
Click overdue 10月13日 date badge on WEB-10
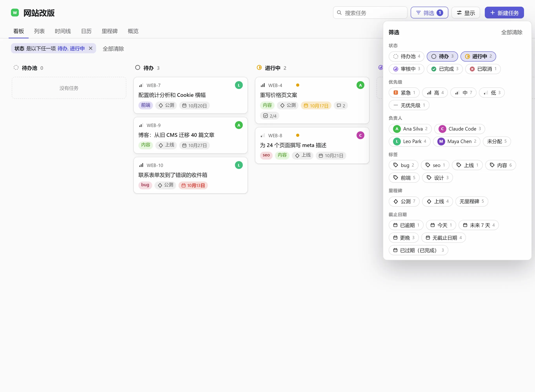pyautogui.click(x=193, y=185)
